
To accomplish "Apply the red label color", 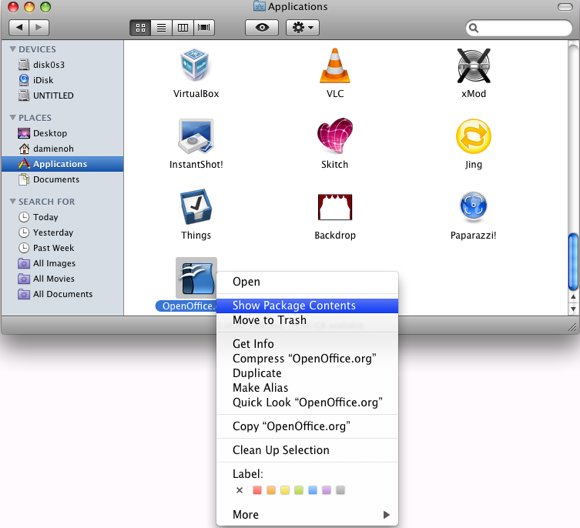I will tap(257, 490).
